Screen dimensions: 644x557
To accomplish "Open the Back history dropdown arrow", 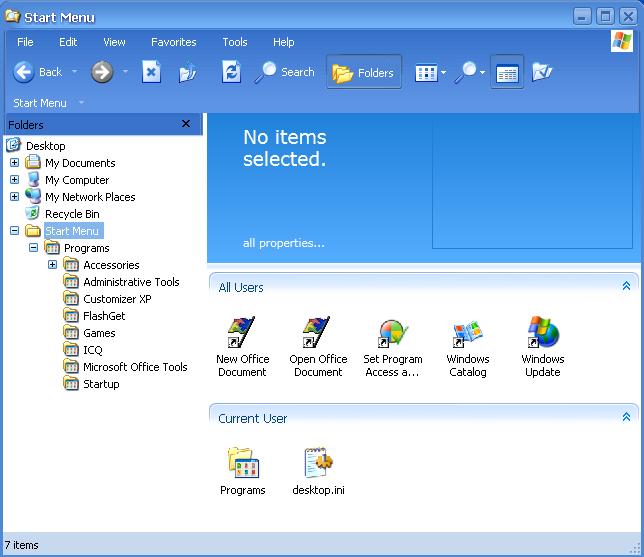I will click(74, 71).
